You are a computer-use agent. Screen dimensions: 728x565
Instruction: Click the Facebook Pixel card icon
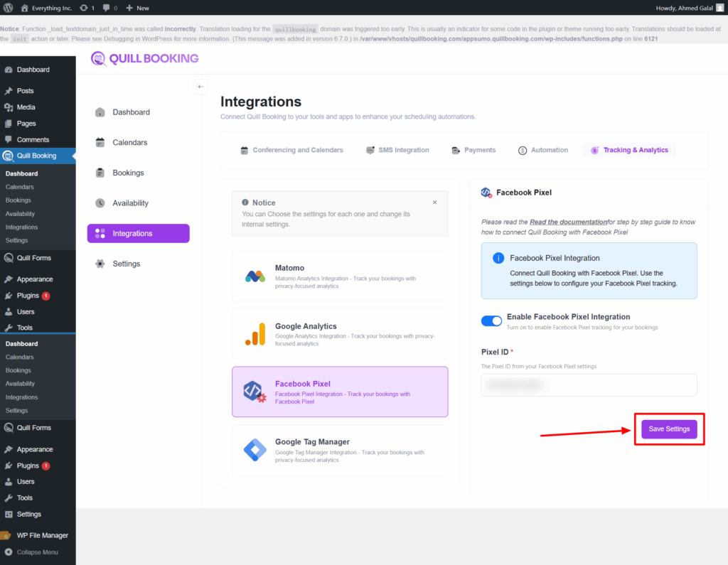pos(255,392)
